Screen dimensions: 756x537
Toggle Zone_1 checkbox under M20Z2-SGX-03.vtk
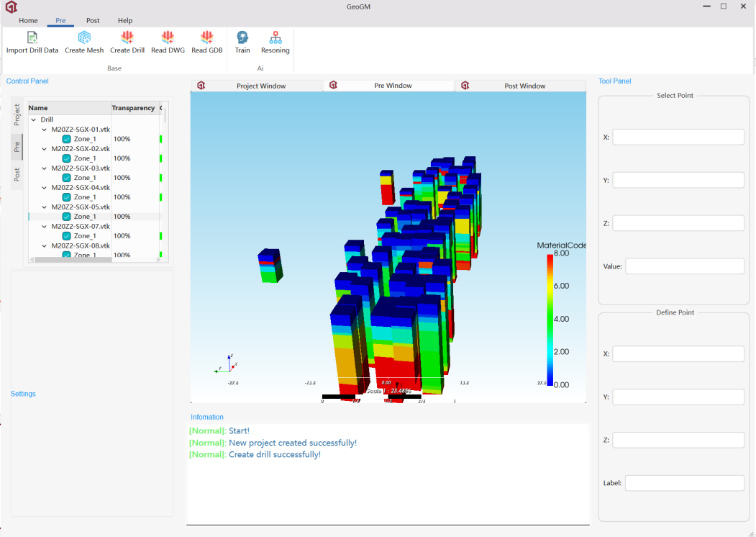[x=66, y=178]
